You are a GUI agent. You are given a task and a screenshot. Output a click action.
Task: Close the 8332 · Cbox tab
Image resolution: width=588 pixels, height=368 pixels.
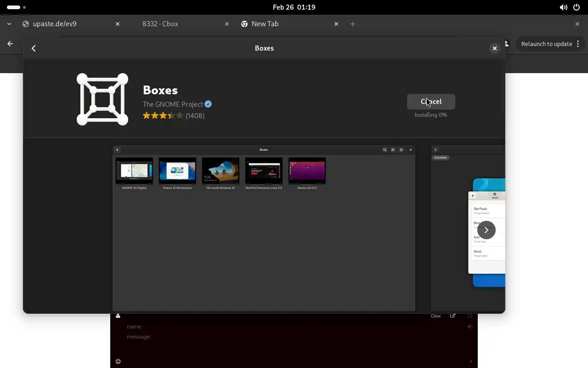point(227,24)
